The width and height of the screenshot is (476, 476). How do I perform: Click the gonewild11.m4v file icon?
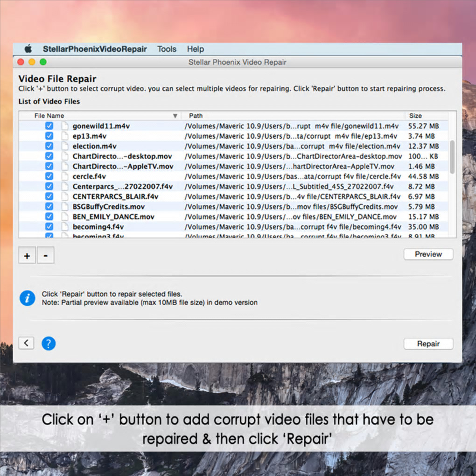65,126
